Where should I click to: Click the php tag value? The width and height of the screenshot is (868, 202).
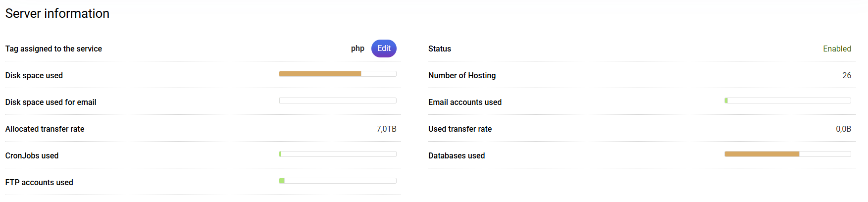pos(357,49)
